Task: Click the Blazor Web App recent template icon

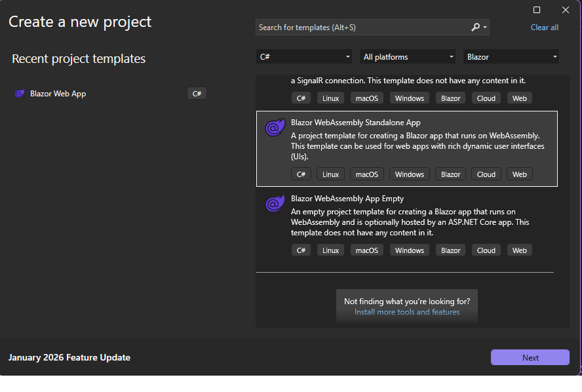Action: (x=19, y=94)
